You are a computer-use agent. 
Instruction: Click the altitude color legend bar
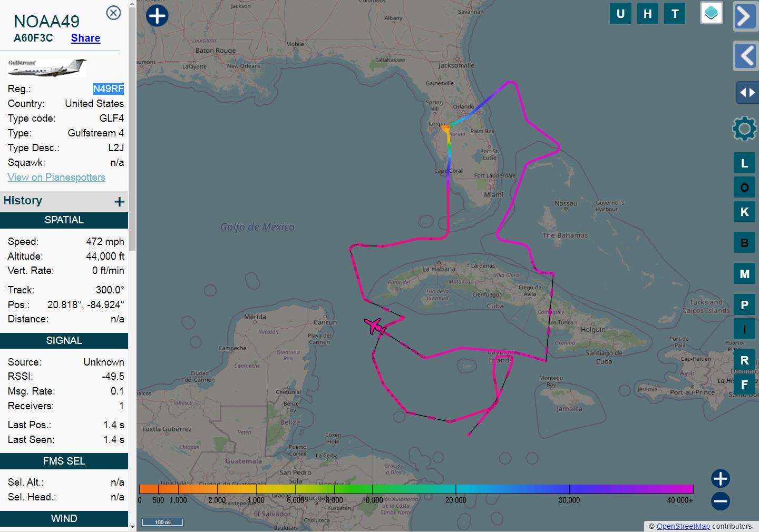click(x=416, y=489)
